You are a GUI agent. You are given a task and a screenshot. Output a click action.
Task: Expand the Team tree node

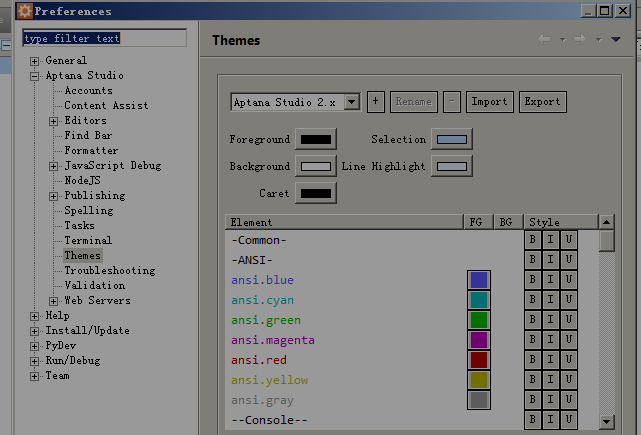(34, 377)
